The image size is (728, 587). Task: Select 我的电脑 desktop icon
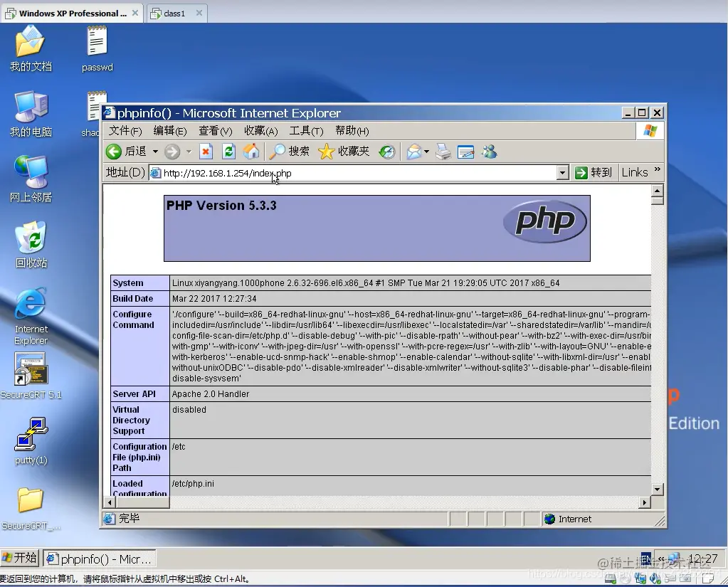coord(31,114)
